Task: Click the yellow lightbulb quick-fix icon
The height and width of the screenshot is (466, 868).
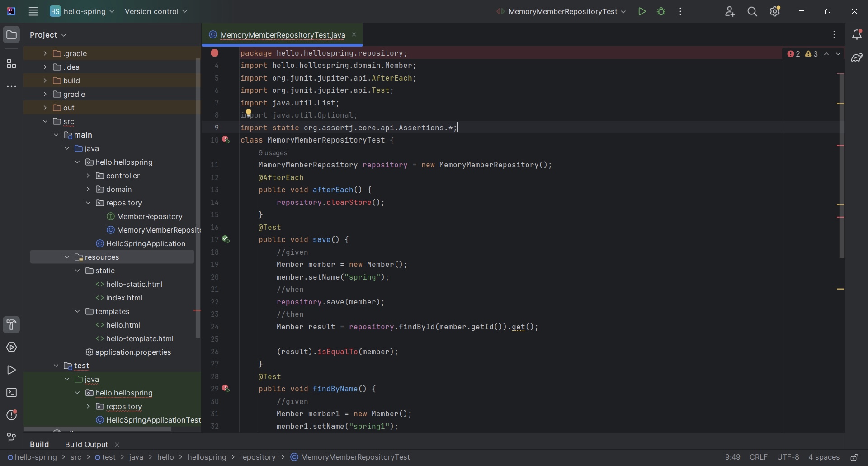Action: click(x=248, y=112)
